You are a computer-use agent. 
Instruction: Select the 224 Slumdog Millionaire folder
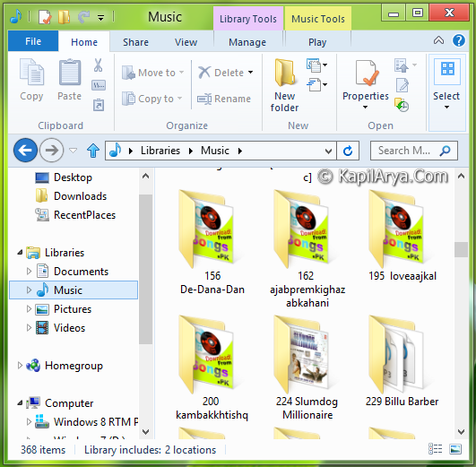(307, 368)
